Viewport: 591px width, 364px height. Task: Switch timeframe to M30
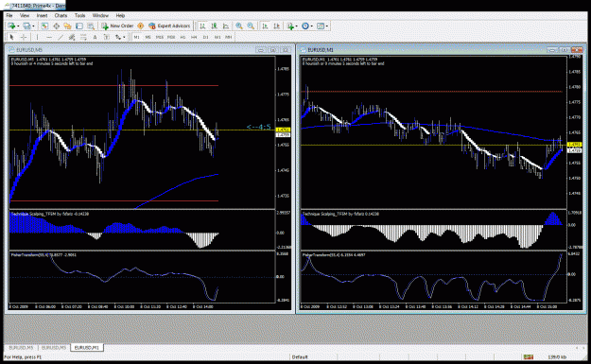coord(171,37)
